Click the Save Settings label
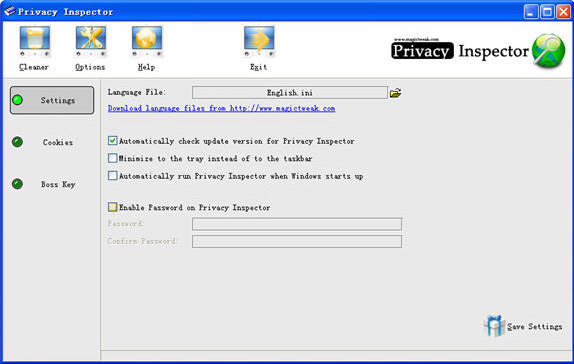574x364 pixels. tap(535, 326)
